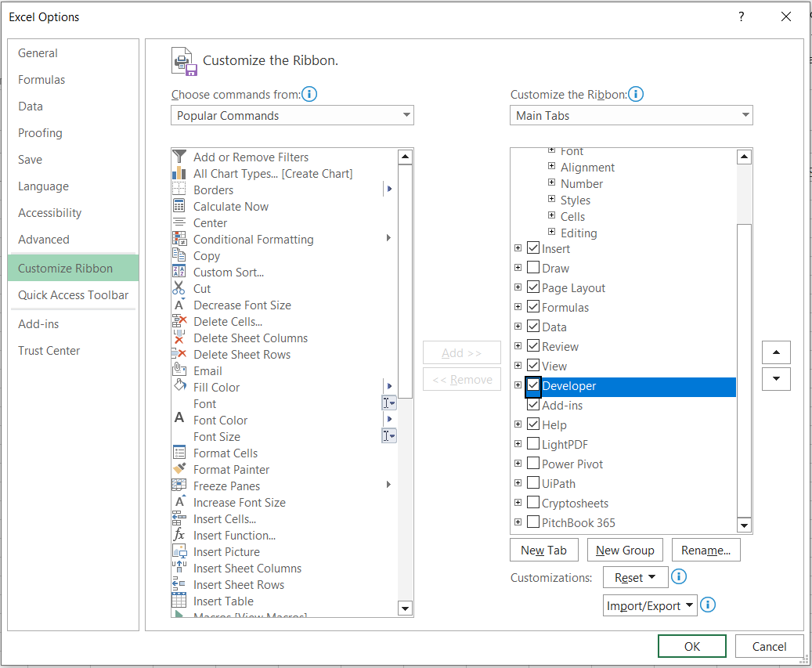Click the New Tab button
Image resolution: width=812 pixels, height=668 pixels.
(x=543, y=550)
